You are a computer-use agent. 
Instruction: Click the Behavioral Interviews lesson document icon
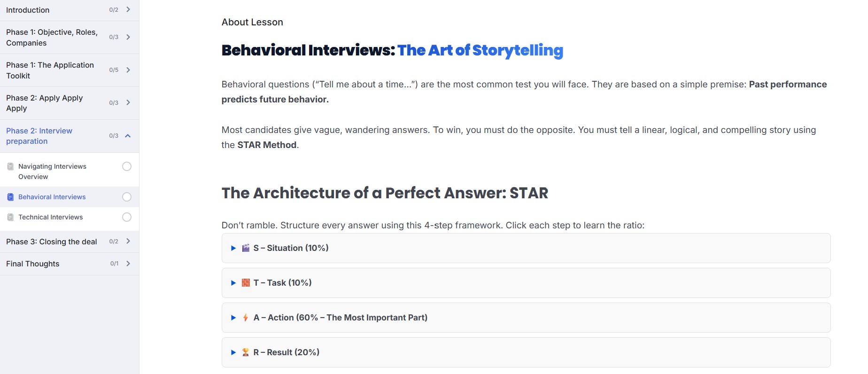point(10,197)
